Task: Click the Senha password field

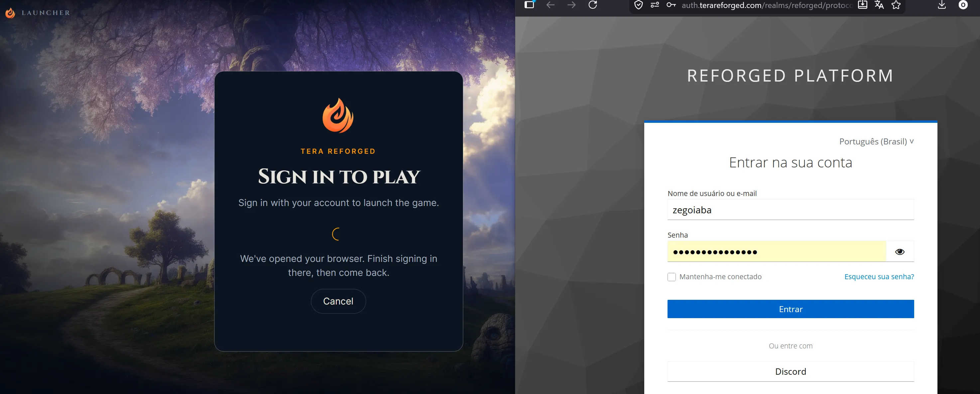Action: pyautogui.click(x=777, y=252)
